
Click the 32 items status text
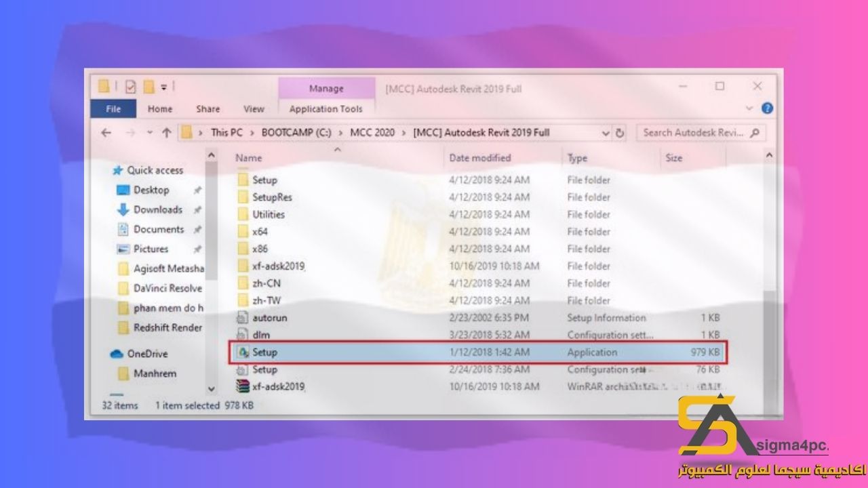click(x=120, y=405)
